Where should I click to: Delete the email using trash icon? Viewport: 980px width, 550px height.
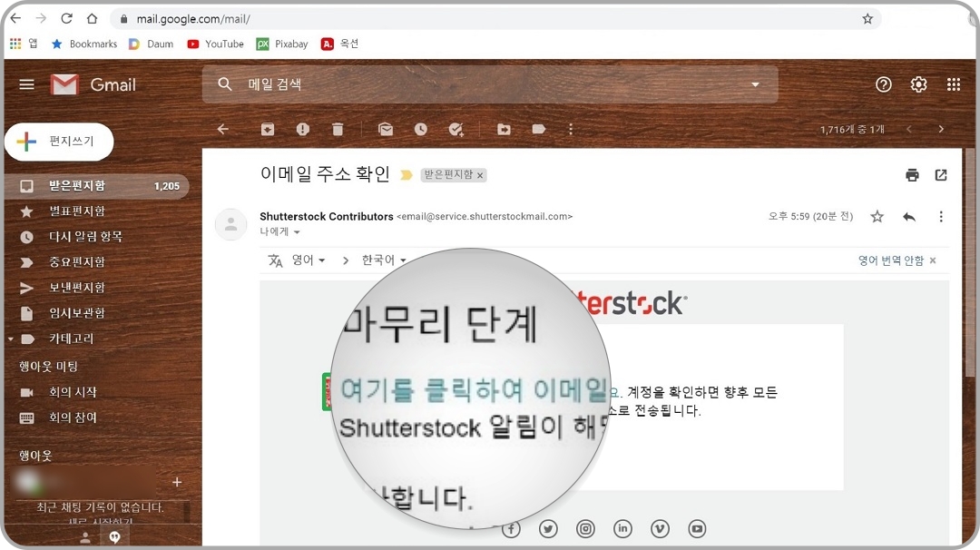338,129
